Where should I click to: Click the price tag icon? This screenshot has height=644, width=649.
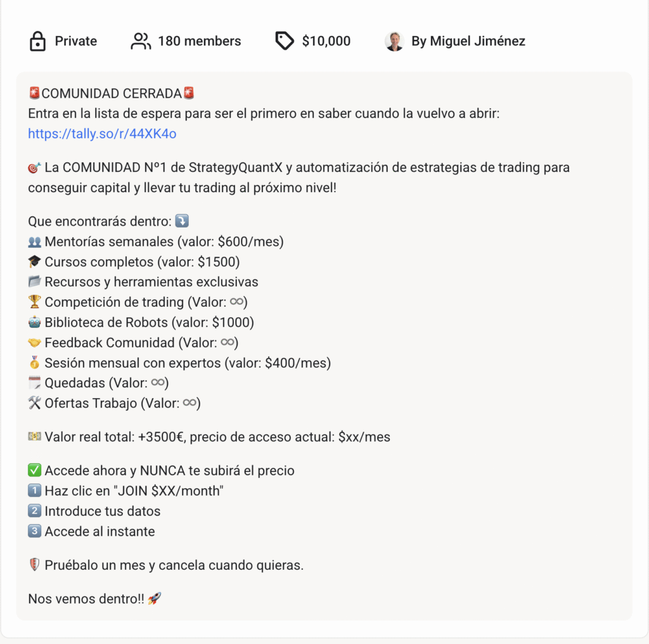click(x=285, y=42)
